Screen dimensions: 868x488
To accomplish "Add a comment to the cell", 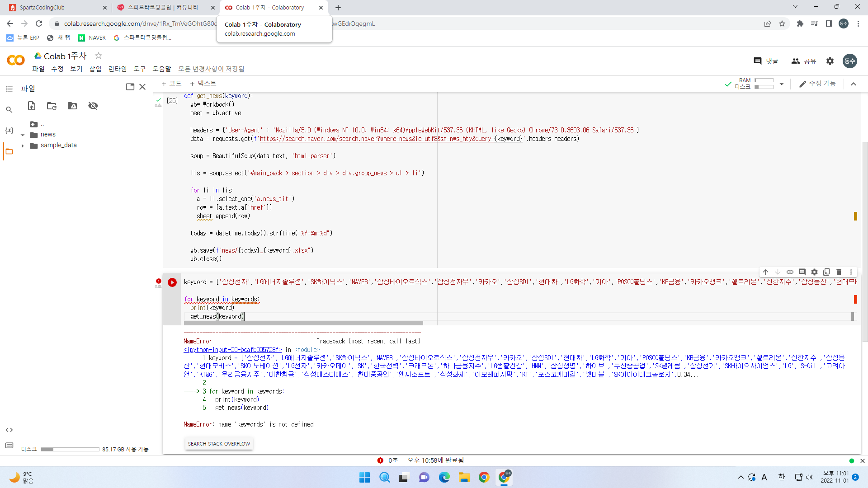I will coord(802,272).
